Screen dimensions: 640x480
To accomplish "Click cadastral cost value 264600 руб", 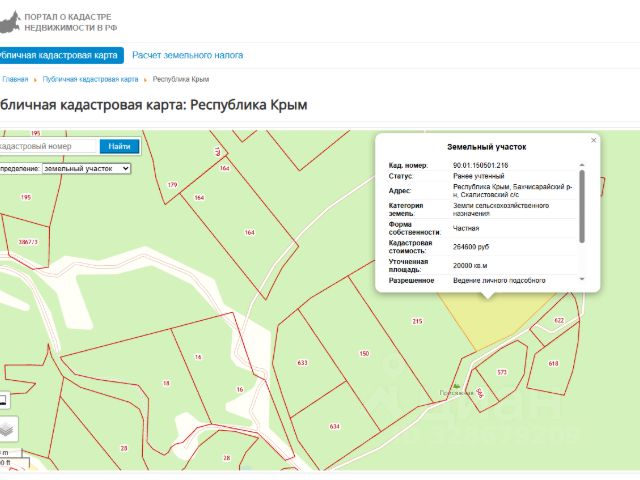I will [x=471, y=247].
